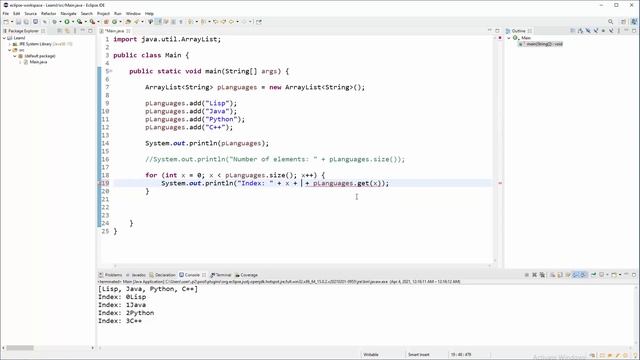Open the Display Selected Console dropdown
The image size is (640, 360).
click(607, 275)
